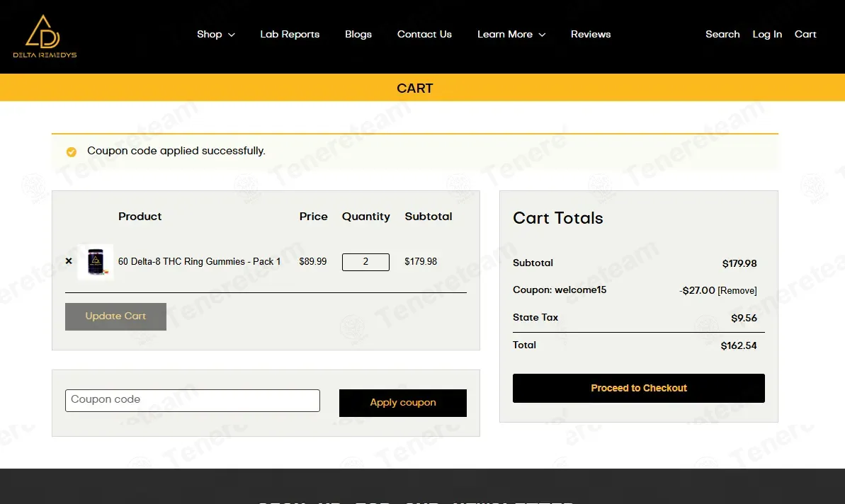This screenshot has height=504, width=845.
Task: Click the Log In link
Action: click(767, 35)
